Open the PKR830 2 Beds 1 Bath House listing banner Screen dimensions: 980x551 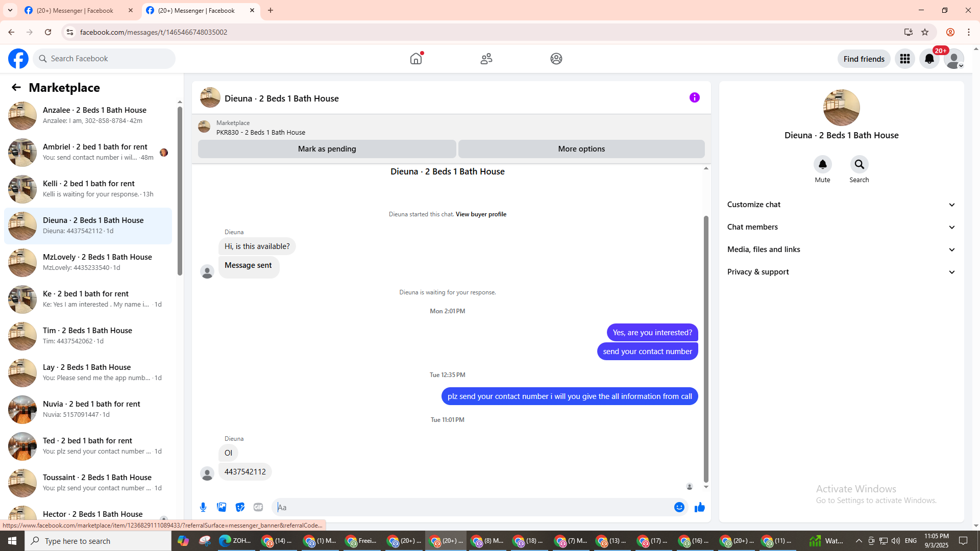(x=451, y=127)
